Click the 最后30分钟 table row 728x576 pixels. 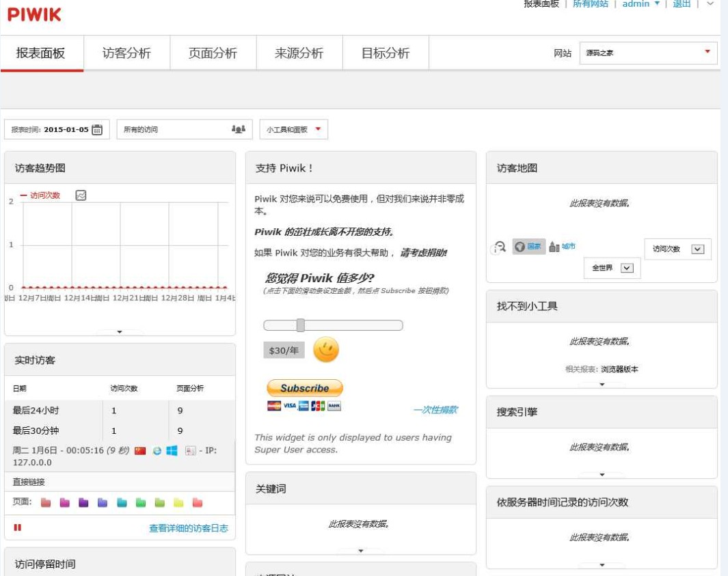(x=120, y=430)
